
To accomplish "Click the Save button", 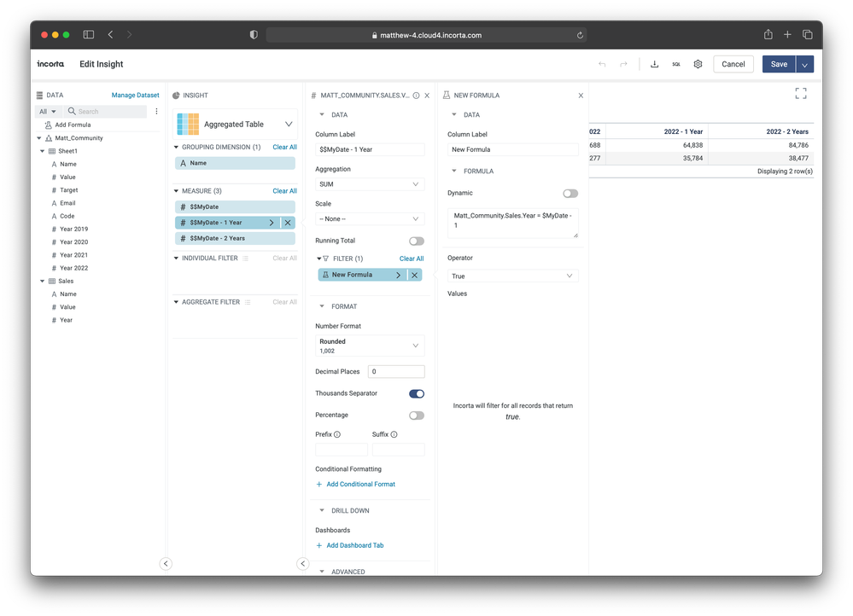I will coord(779,64).
